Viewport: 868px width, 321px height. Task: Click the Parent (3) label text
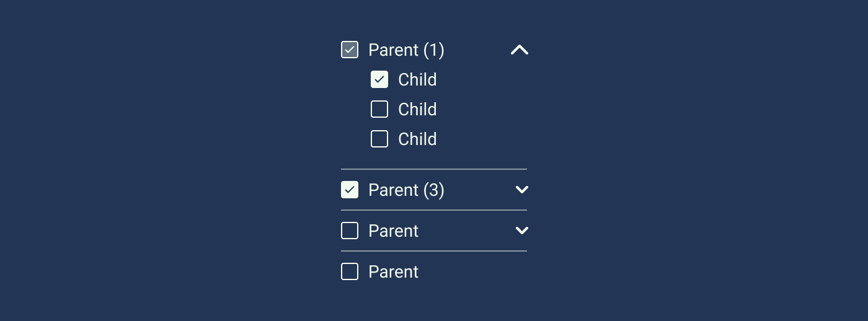406,190
